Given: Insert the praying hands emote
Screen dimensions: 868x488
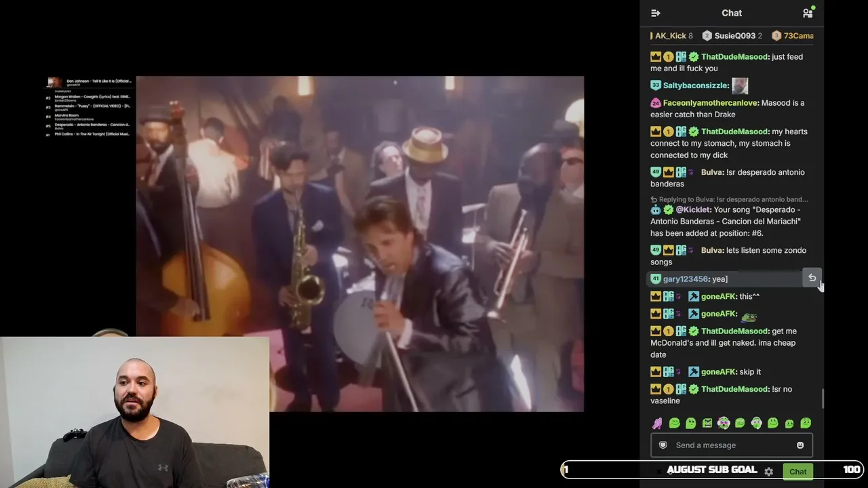Looking at the screenshot, I should [657, 424].
